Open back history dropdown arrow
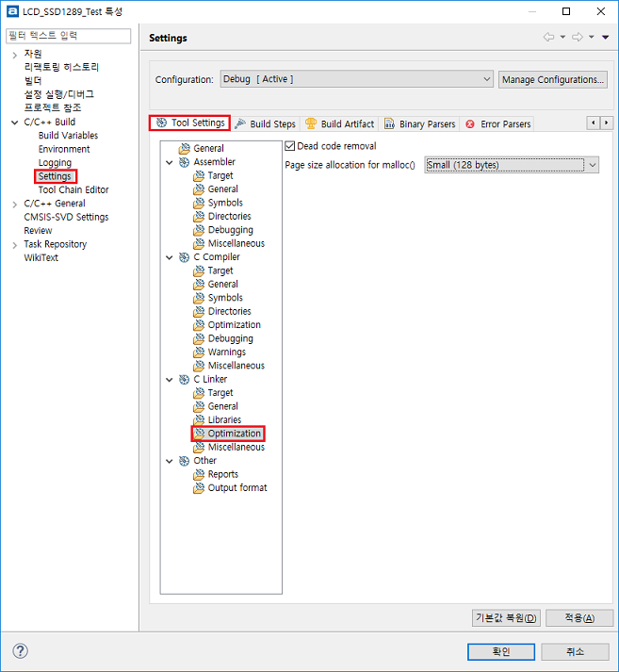619x672 pixels. click(562, 38)
